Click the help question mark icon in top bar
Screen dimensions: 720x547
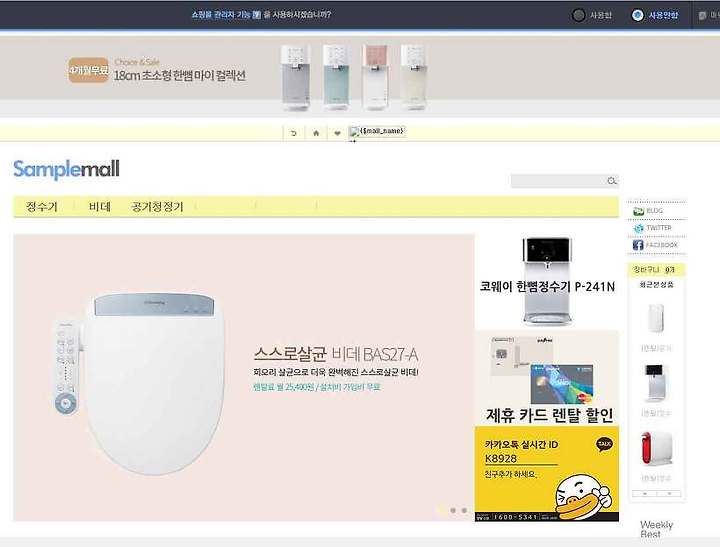(x=257, y=15)
